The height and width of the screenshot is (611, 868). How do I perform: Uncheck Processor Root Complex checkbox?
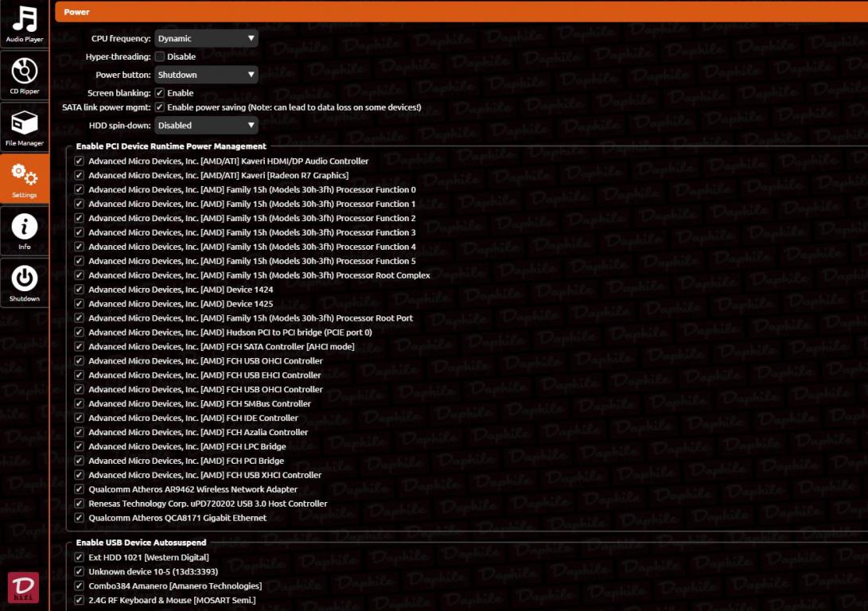point(79,275)
